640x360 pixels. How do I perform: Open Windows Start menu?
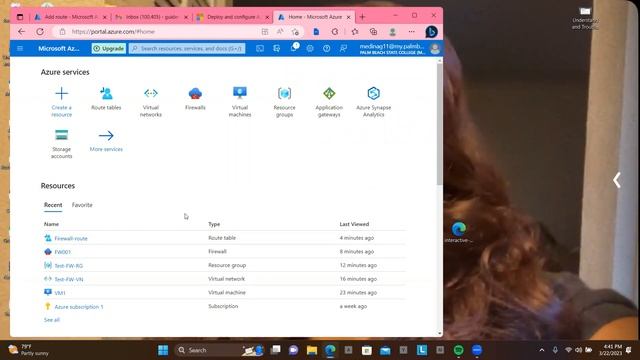click(x=163, y=350)
